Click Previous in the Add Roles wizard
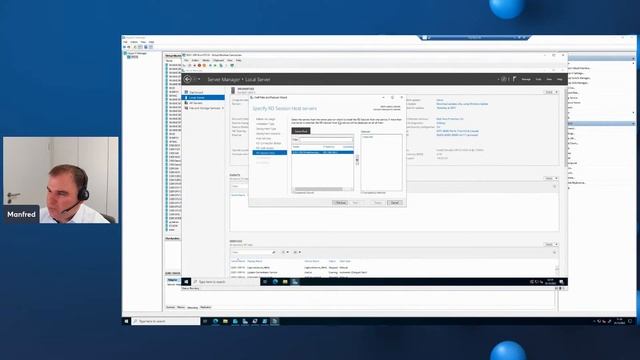640x360 pixels. click(x=340, y=202)
